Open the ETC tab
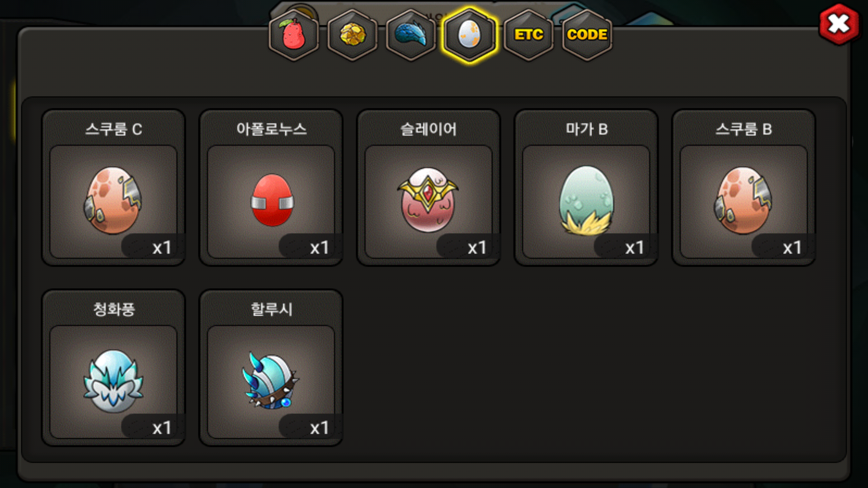This screenshot has height=488, width=868. 528,35
